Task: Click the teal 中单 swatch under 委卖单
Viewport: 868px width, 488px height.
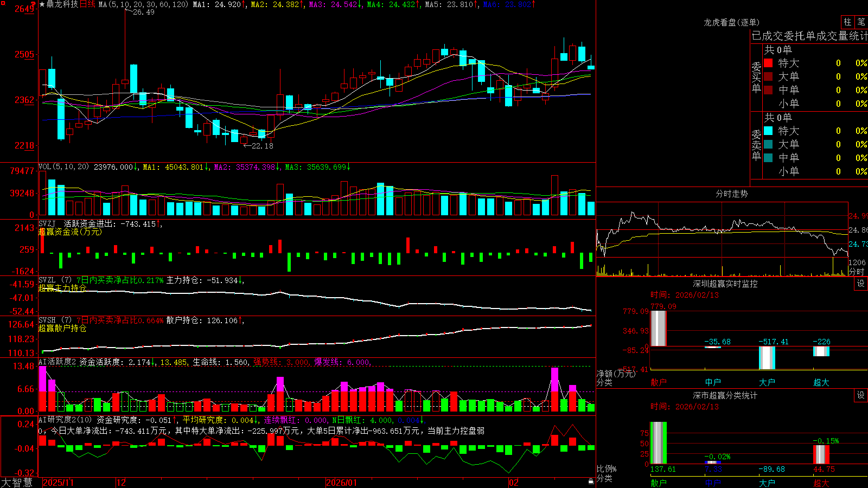Action: tap(768, 158)
